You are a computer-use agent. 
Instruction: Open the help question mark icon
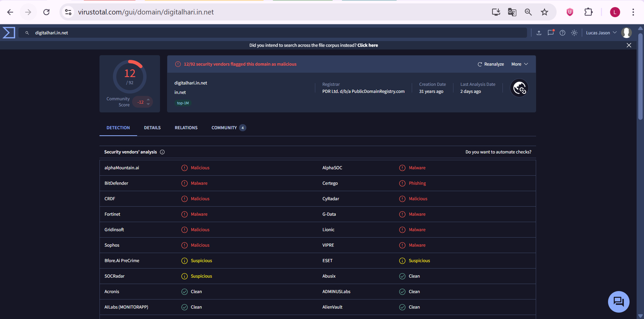(x=562, y=33)
